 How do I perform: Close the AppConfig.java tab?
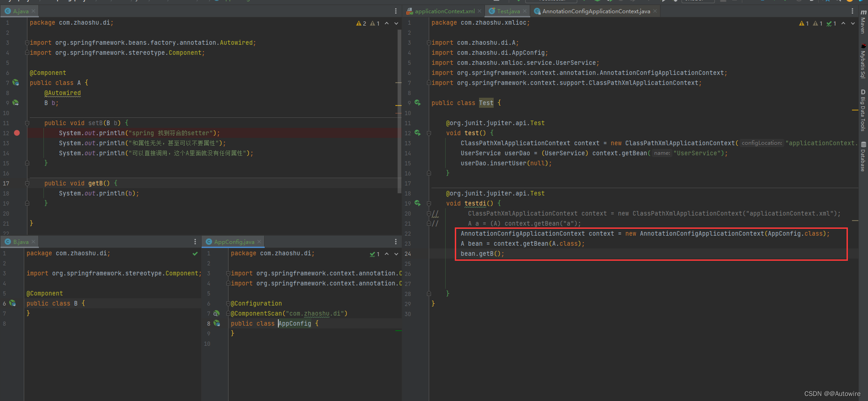pos(259,242)
